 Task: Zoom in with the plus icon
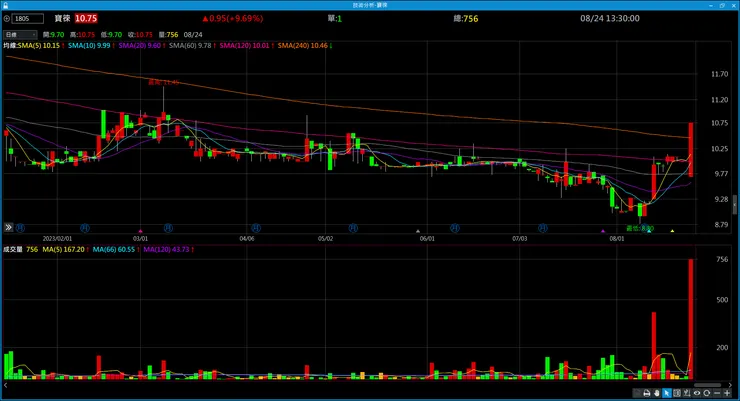click(727, 393)
